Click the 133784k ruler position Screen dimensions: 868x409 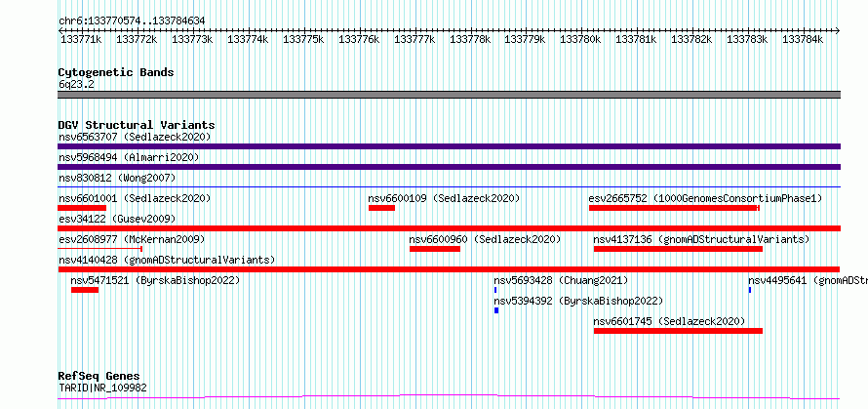point(804,39)
